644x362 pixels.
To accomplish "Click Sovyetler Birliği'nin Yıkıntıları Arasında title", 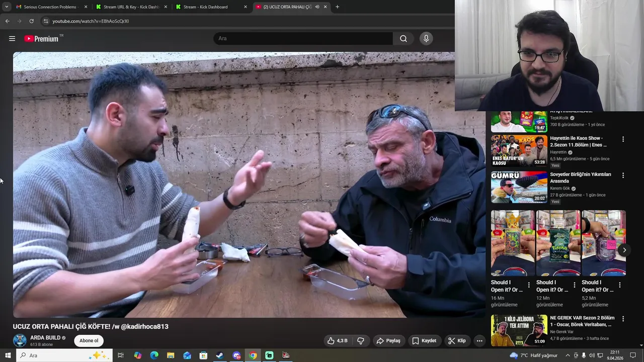I will (x=580, y=177).
